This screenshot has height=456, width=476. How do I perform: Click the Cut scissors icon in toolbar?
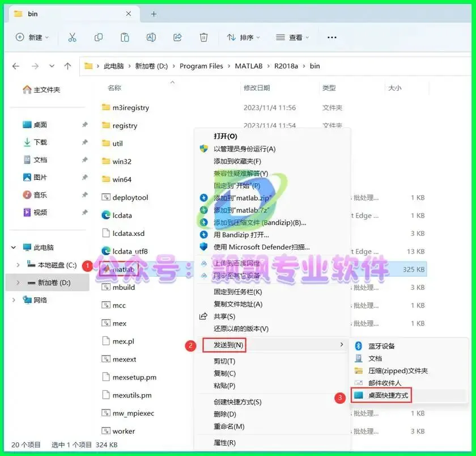(x=72, y=37)
